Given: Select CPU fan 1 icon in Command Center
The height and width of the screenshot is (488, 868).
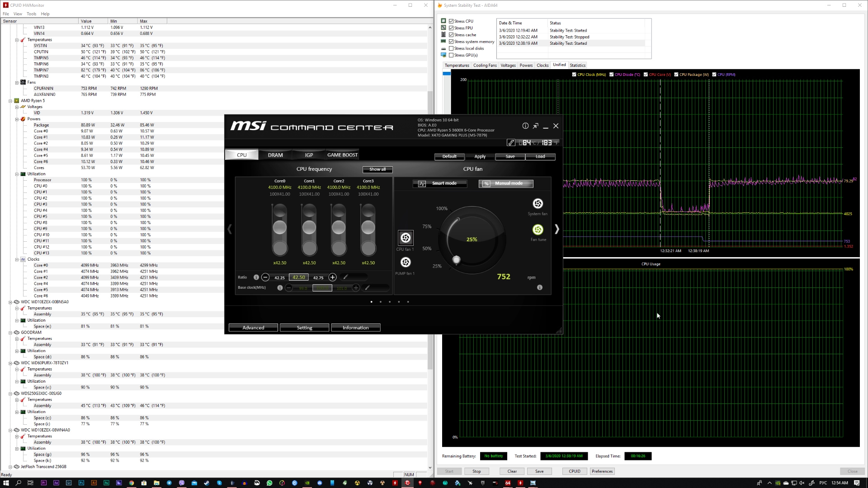Looking at the screenshot, I should pyautogui.click(x=406, y=238).
